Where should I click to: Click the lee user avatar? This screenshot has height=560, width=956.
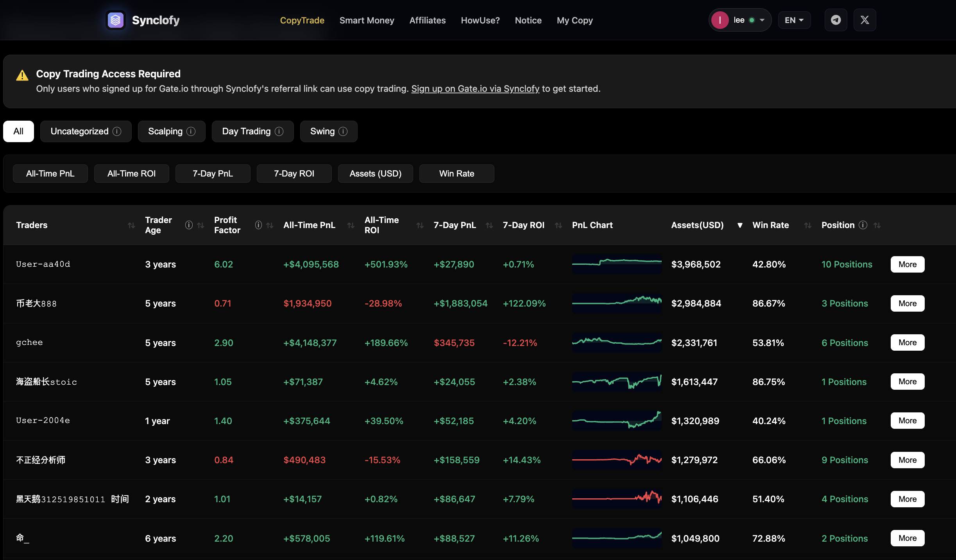pos(720,20)
